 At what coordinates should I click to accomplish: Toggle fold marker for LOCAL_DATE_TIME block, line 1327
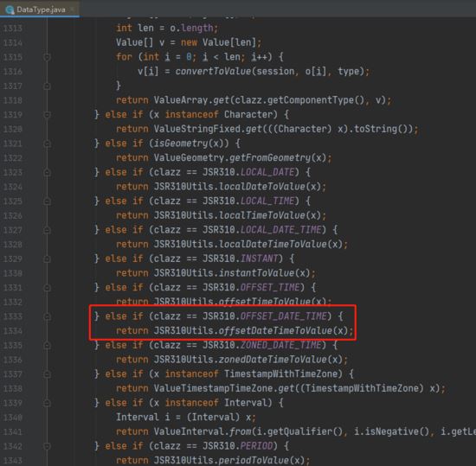[x=47, y=230]
